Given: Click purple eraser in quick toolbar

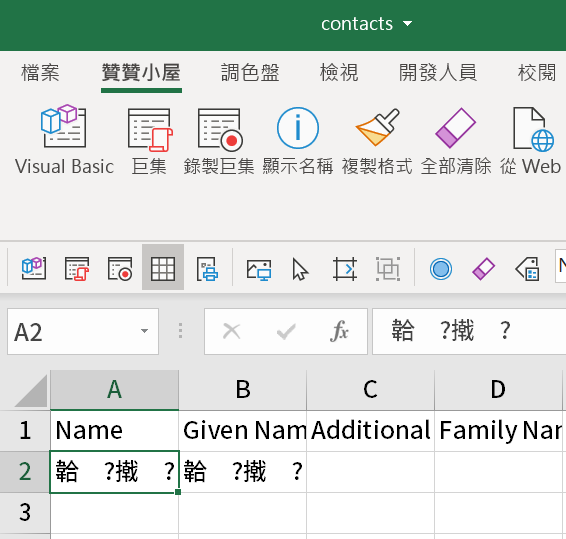Looking at the screenshot, I should point(483,269).
